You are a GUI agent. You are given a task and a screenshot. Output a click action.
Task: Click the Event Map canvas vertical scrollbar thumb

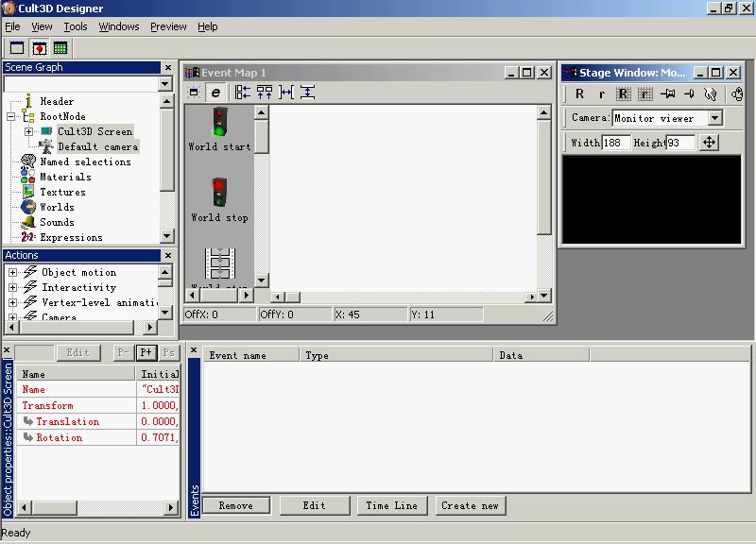544,178
